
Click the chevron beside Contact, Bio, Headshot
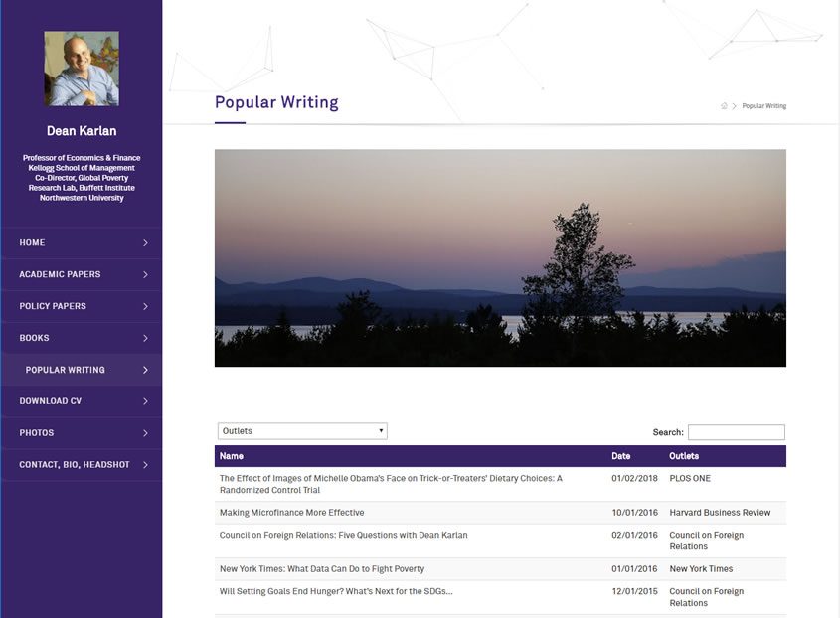pyautogui.click(x=145, y=465)
